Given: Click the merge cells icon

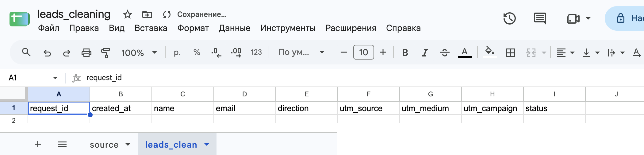Looking at the screenshot, I should 531,53.
